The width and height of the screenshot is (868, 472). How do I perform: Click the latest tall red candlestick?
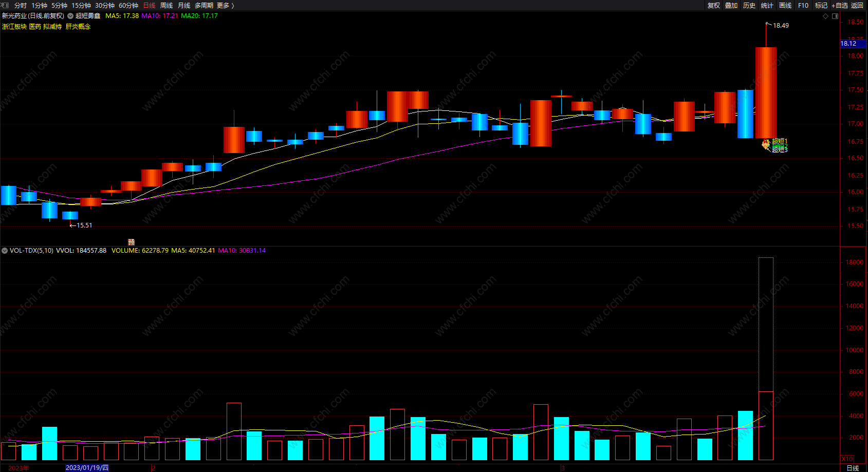[766, 92]
